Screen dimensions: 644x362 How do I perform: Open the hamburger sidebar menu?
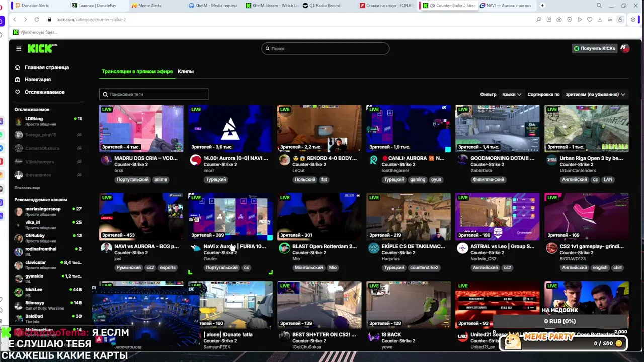click(x=19, y=49)
